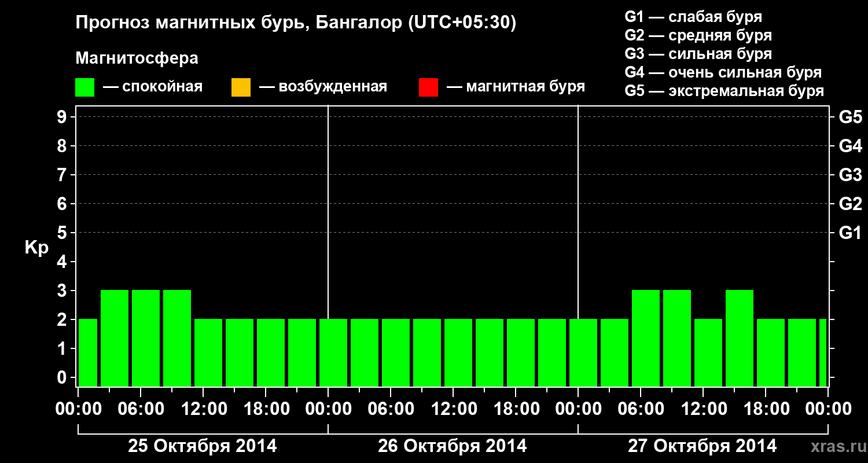Click the first Kp 3 bar on 25 October
The width and height of the screenshot is (868, 463).
(x=115, y=338)
